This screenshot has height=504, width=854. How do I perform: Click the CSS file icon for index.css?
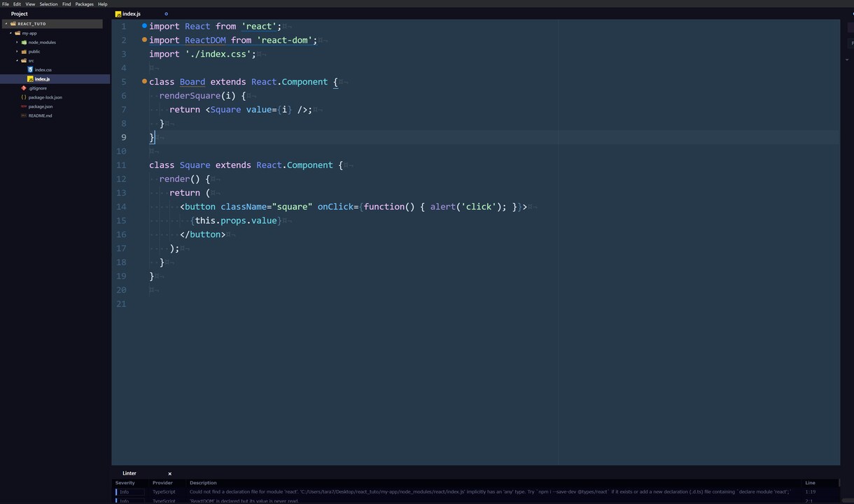tap(30, 69)
